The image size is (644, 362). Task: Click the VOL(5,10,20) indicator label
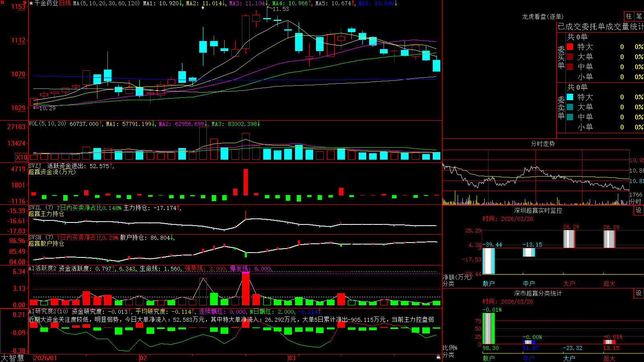click(x=47, y=123)
